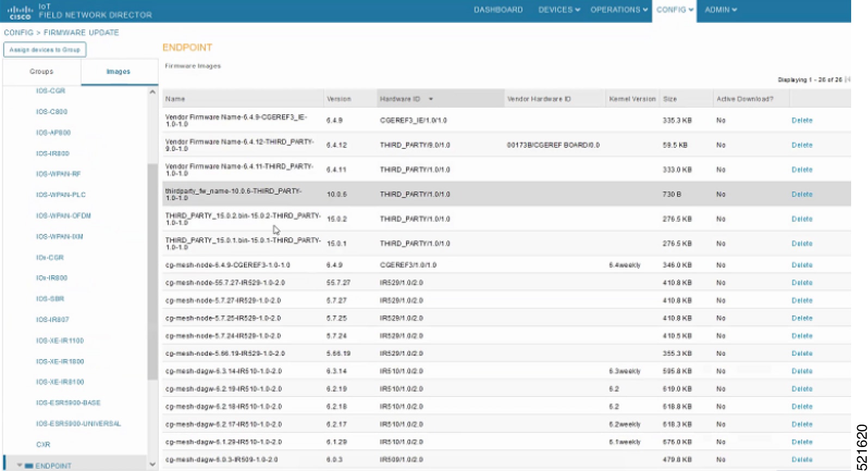Delete the 6.4.12 THIRD_PARTY firmware image
Image resolution: width=868 pixels, height=471 pixels.
(x=802, y=145)
